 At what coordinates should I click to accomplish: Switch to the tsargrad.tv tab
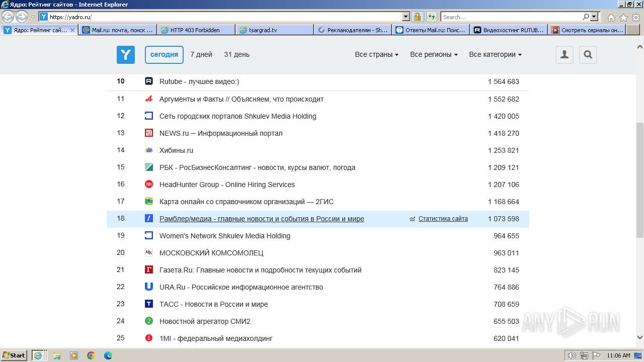click(x=274, y=30)
